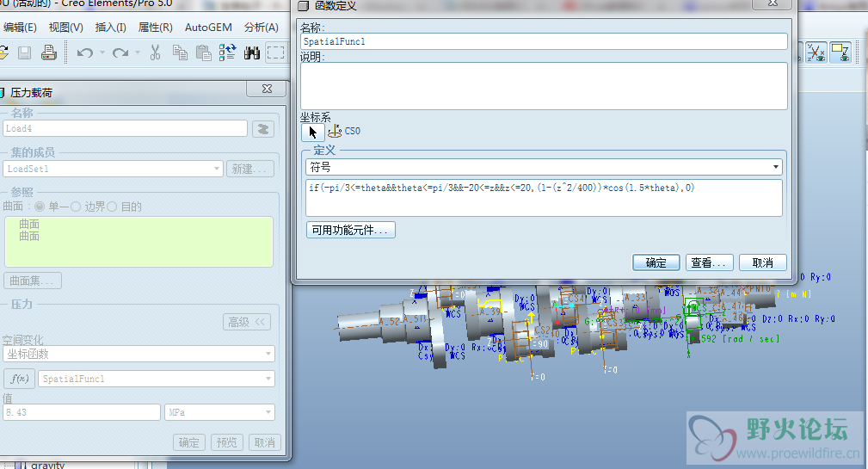Click the Redo arrow icon
The image size is (868, 469).
click(120, 52)
